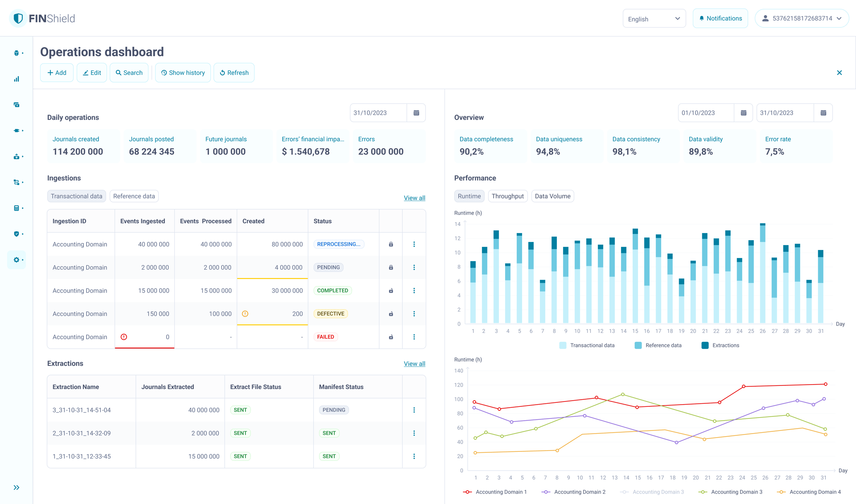Viewport: 856px width, 504px height.
Task: Open the English language dropdown
Action: click(x=654, y=19)
